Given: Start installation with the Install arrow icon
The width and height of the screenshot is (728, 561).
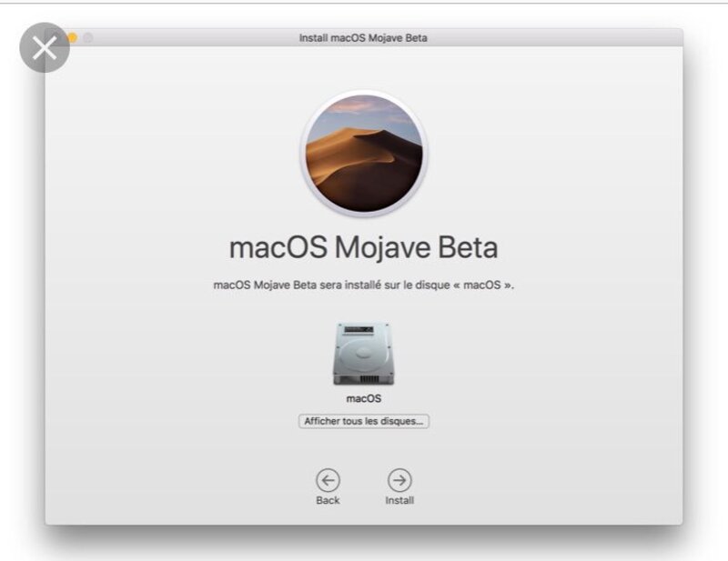Looking at the screenshot, I should click(399, 480).
